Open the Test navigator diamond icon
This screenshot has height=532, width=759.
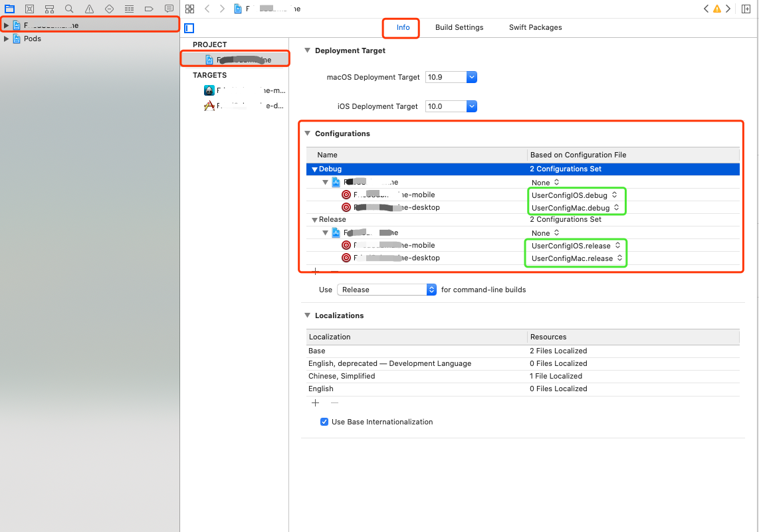point(110,9)
